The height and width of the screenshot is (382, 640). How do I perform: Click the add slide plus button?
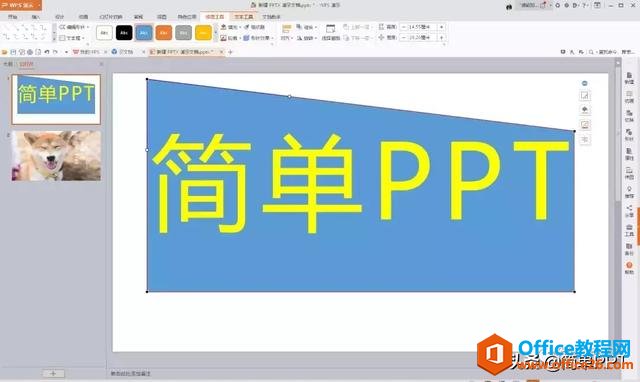point(53,373)
